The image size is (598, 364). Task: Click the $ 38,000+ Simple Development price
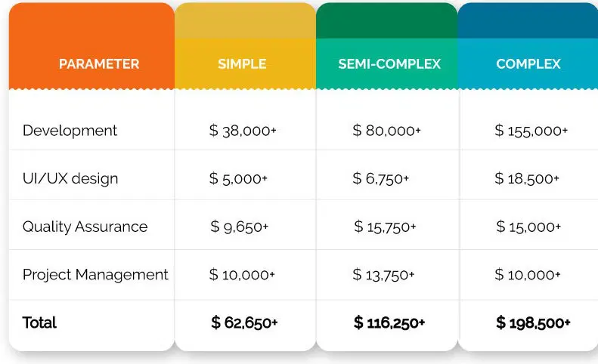pyautogui.click(x=243, y=131)
